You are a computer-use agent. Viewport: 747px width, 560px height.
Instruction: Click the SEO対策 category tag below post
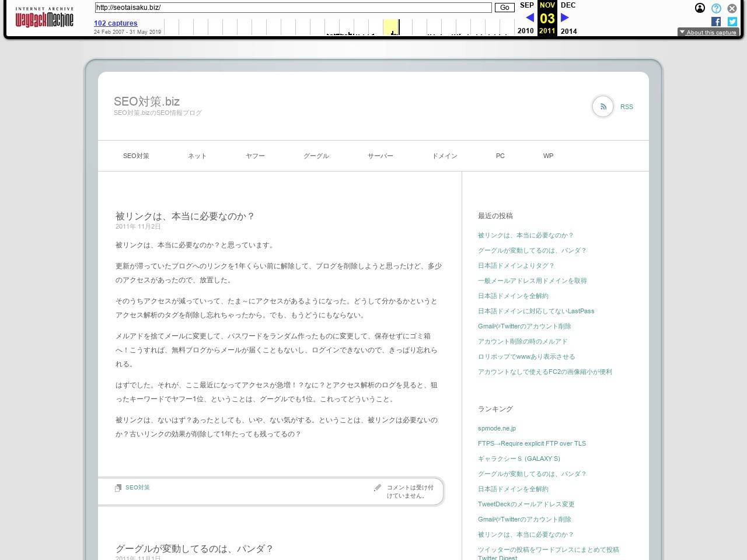pos(137,488)
